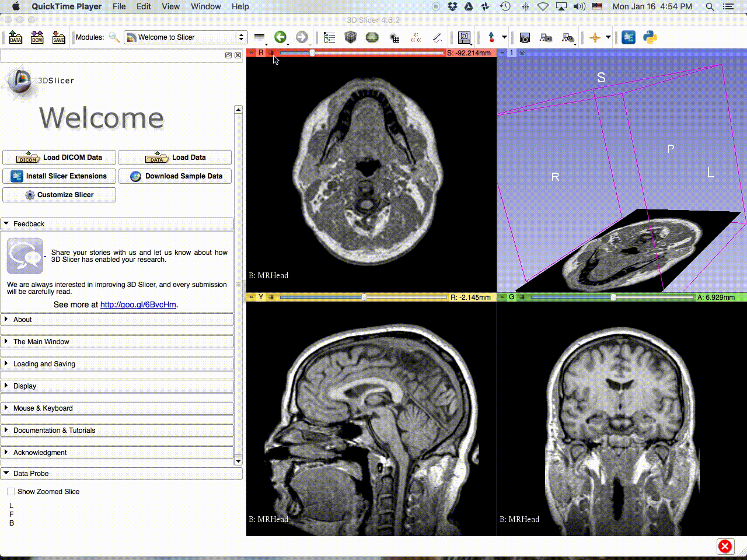
Task: Capture a screenshot with the camera icon
Action: point(525,37)
